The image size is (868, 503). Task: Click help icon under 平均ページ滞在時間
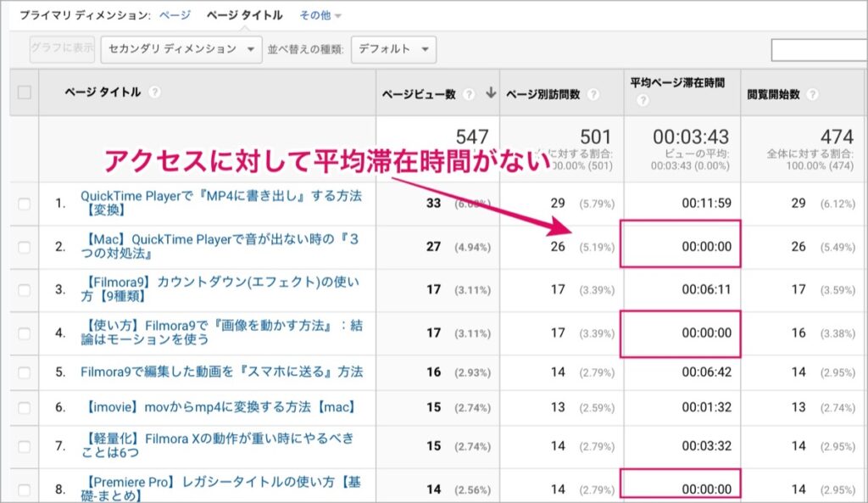[643, 100]
